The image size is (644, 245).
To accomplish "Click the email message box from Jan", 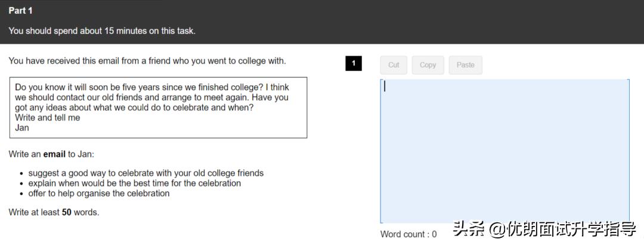I will pyautogui.click(x=158, y=107).
